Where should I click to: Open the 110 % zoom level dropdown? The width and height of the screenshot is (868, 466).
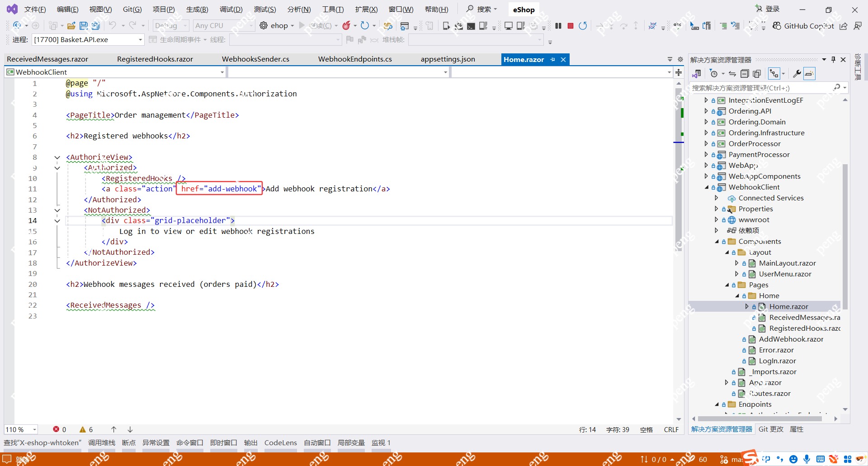(x=21, y=429)
